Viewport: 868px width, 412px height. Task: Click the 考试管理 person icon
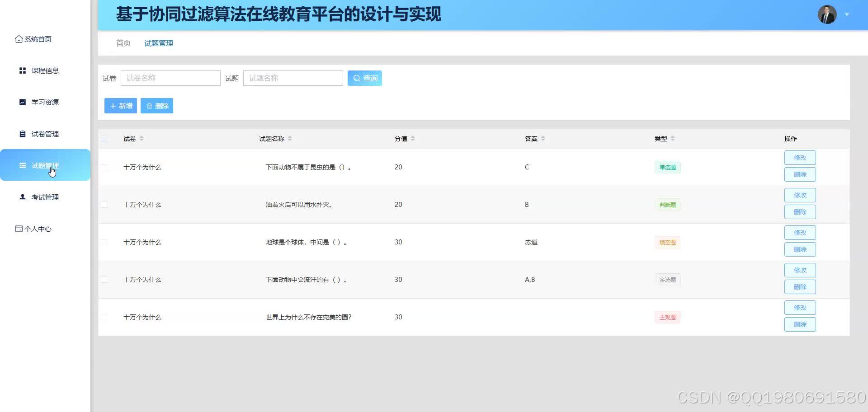click(22, 197)
